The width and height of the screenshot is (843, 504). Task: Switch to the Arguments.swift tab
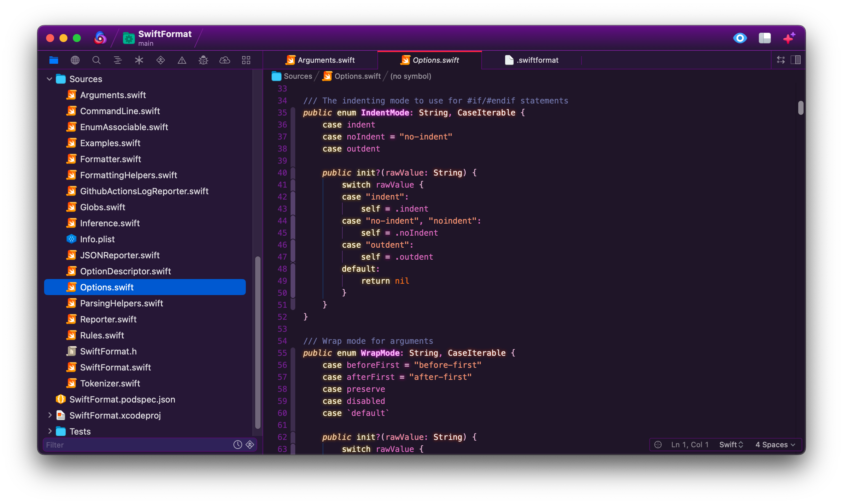click(320, 60)
